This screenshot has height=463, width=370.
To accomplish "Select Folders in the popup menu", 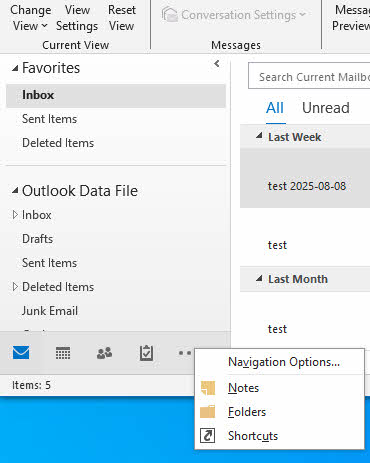I will 279,412.
